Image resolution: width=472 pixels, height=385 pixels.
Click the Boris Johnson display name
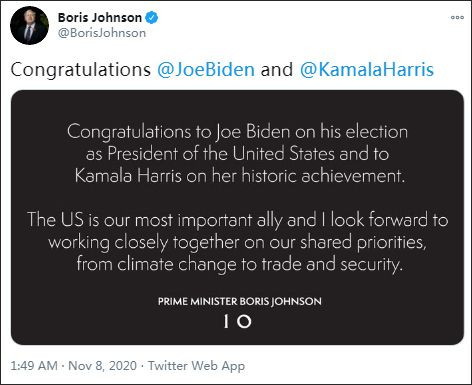point(100,18)
